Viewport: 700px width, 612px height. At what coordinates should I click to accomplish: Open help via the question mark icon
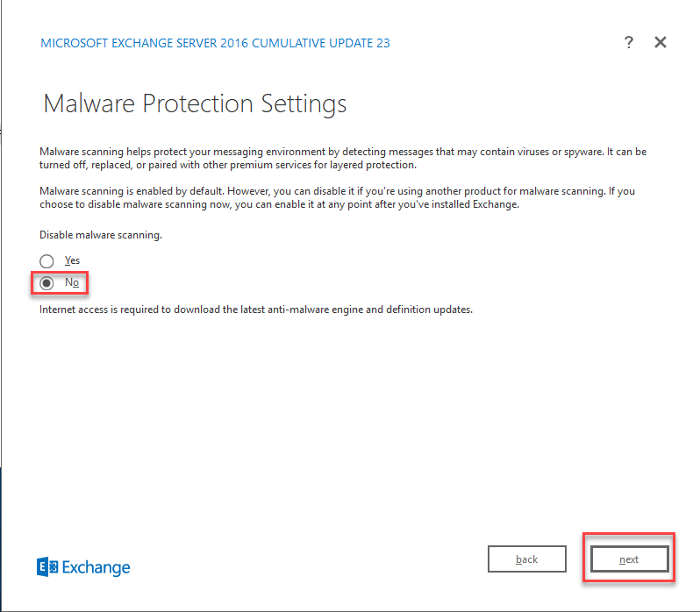pos(629,43)
